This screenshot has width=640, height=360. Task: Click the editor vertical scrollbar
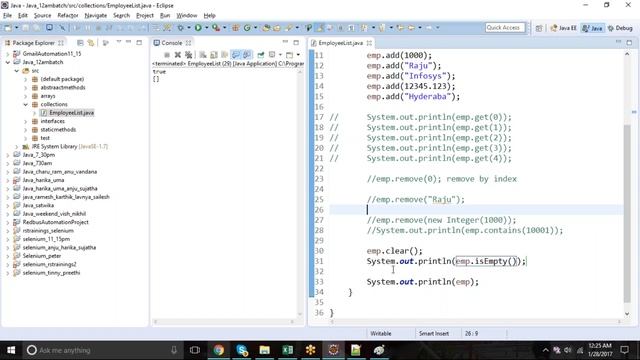pyautogui.click(x=627, y=212)
